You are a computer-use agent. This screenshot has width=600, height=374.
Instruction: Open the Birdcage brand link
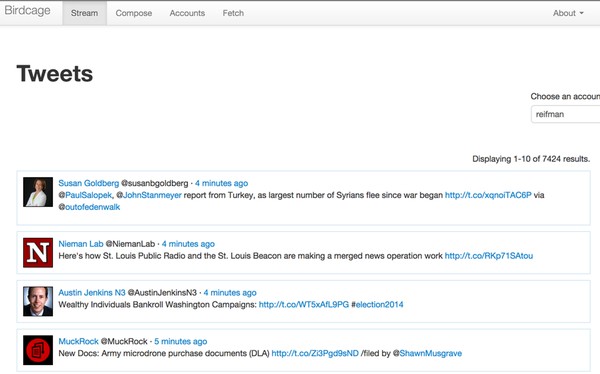click(27, 11)
